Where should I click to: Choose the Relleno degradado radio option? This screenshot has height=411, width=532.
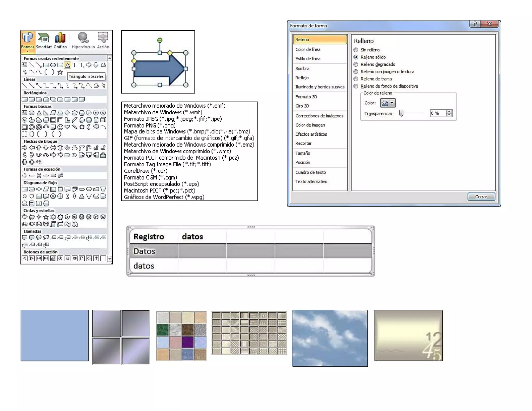(356, 64)
